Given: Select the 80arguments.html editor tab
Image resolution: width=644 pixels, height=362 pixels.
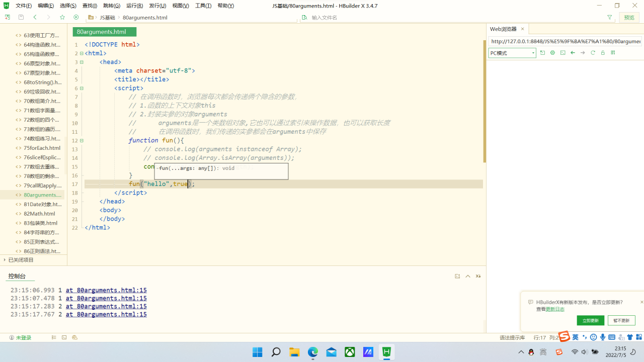Looking at the screenshot, I should [x=105, y=32].
